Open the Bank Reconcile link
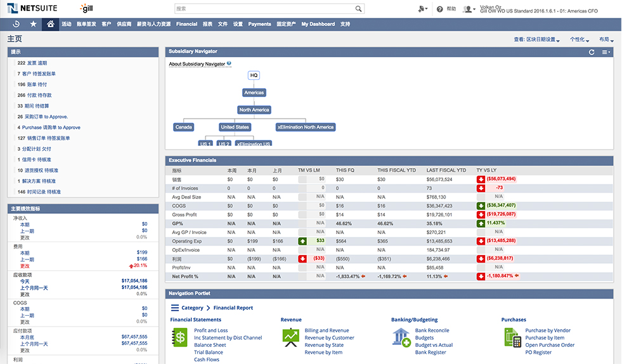The image size is (622, 364). click(432, 330)
